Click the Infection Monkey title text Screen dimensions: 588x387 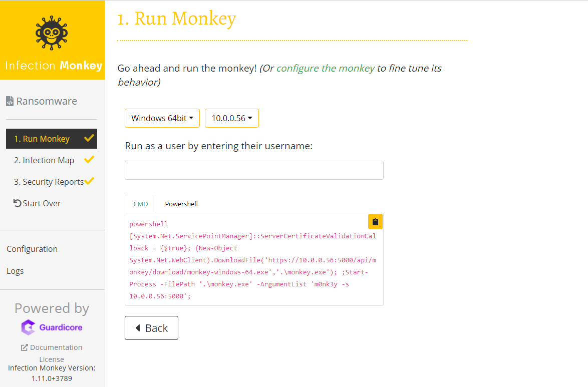click(x=54, y=66)
